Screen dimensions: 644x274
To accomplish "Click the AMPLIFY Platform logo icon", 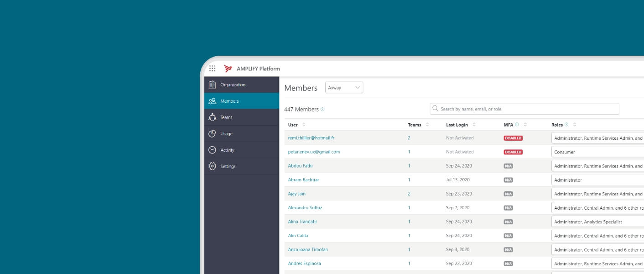I will (x=228, y=68).
